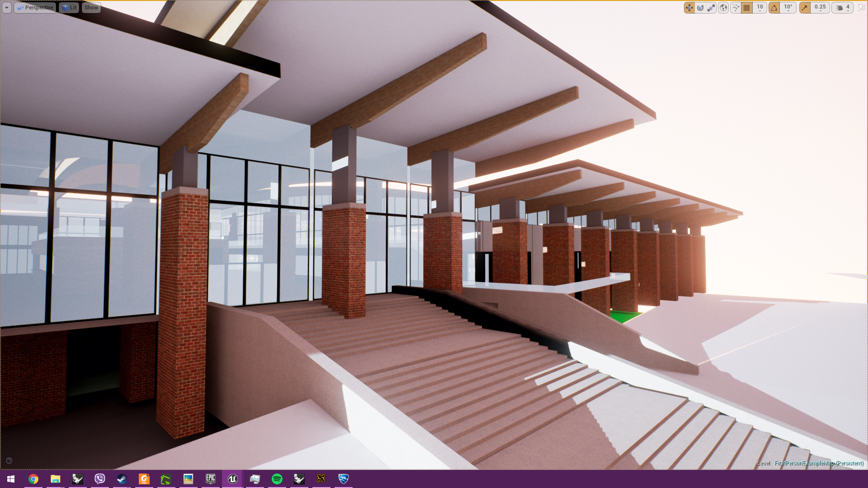The width and height of the screenshot is (868, 488).
Task: Open the Lit view mode menu
Action: coord(69,8)
